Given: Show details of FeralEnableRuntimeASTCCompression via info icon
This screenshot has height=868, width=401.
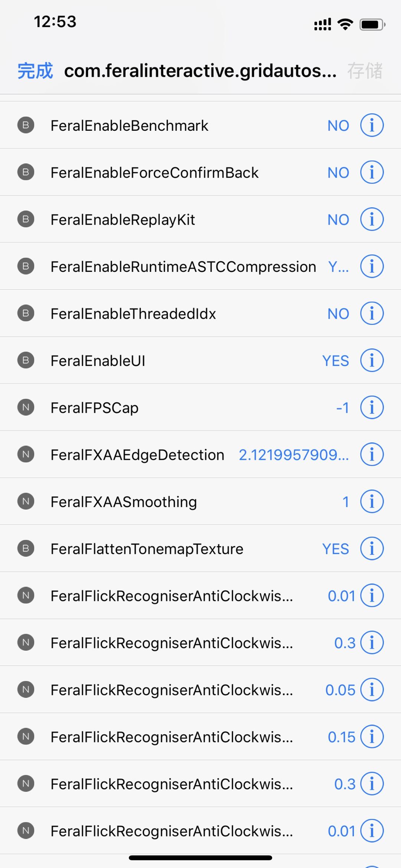Looking at the screenshot, I should 372,266.
